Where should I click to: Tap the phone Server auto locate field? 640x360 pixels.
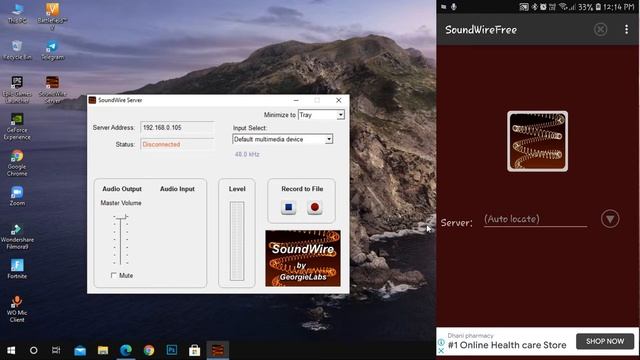coord(535,219)
